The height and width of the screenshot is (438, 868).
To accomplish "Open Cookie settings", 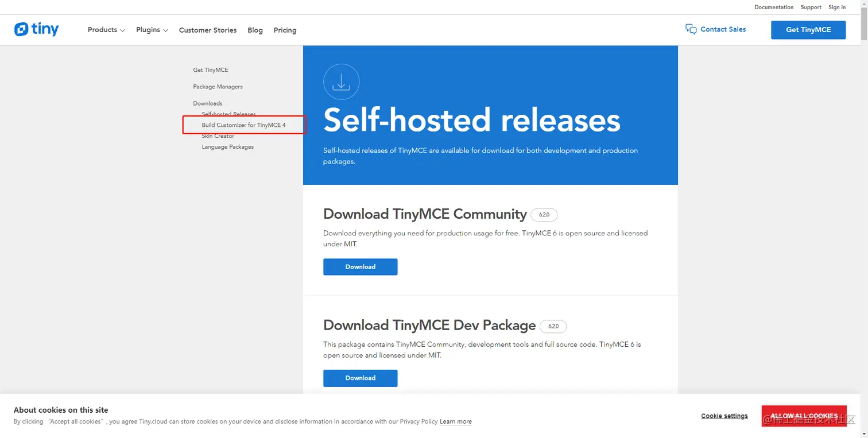I will (x=724, y=416).
